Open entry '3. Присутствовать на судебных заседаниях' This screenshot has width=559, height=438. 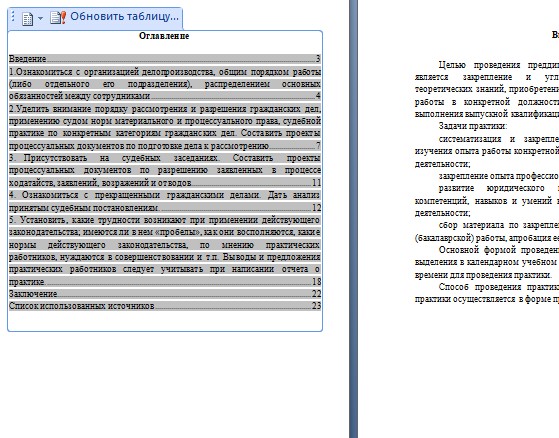(x=165, y=170)
